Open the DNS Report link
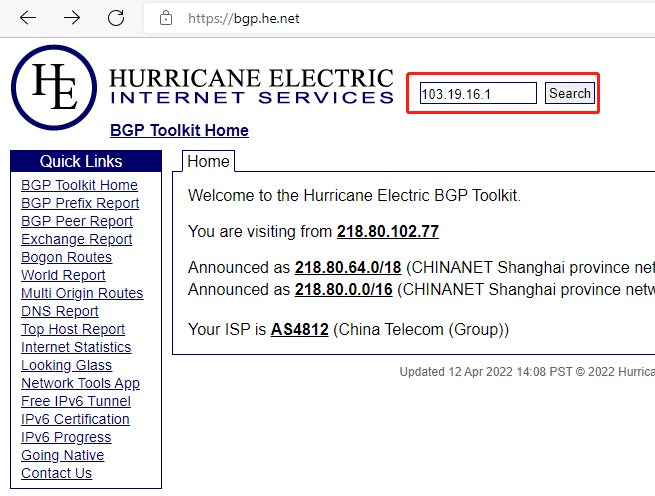Viewport: 655px width, 496px height. click(60, 311)
